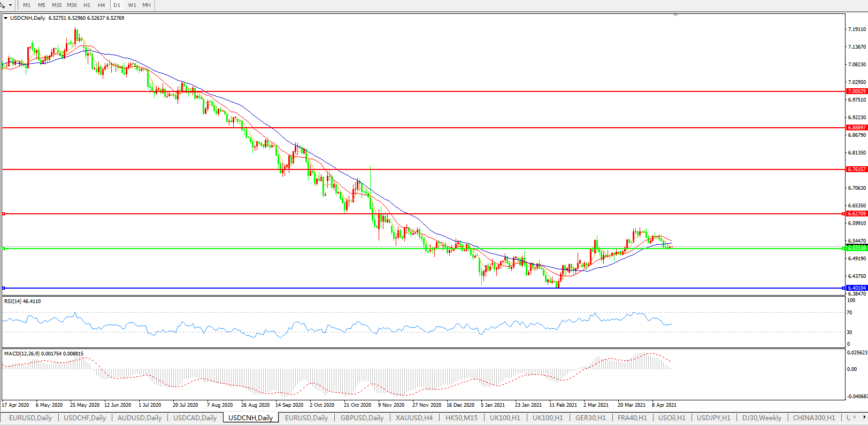This screenshot has width=868, height=426.
Task: Click the chart shift triangle marker
Action: (x=676, y=16)
